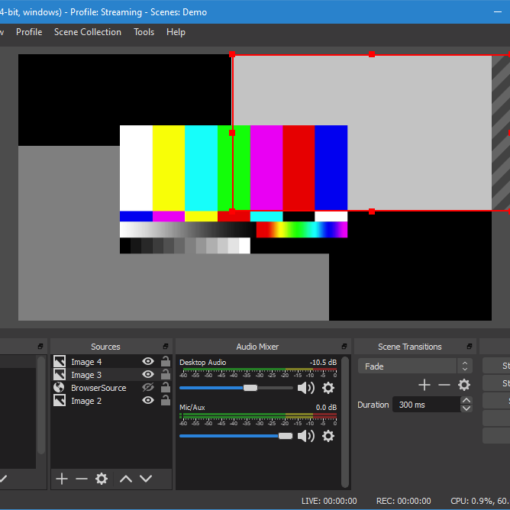Open scene transition properties gear
Screen dimensions: 510x510
(x=464, y=385)
